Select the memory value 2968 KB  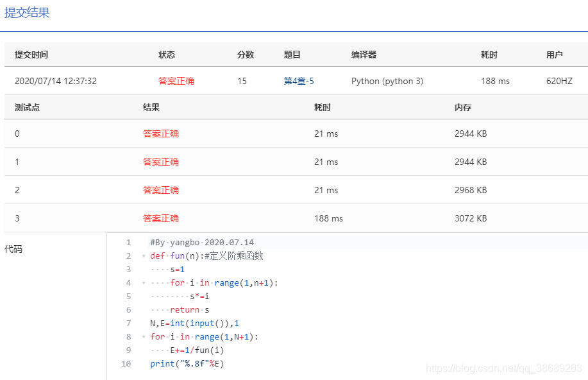coord(471,190)
